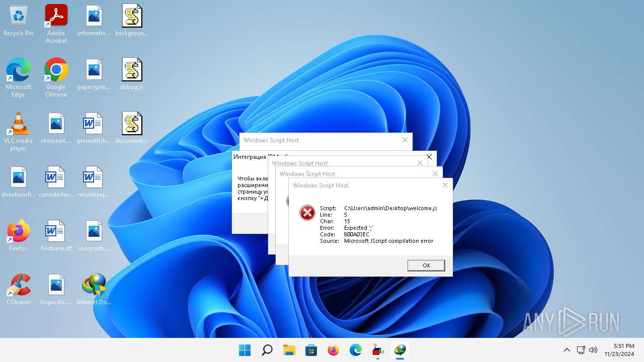Launch Microsoft Edge from the taskbar

point(356,350)
